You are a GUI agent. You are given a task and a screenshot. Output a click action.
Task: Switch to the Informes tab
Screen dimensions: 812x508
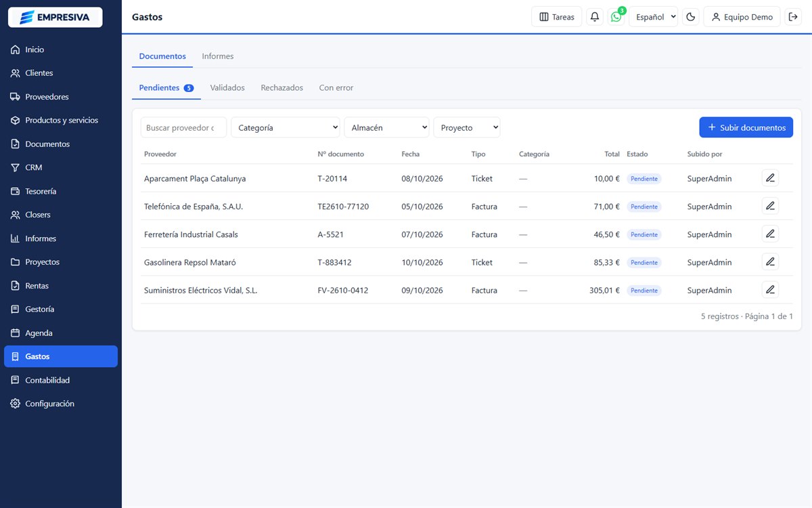click(218, 56)
